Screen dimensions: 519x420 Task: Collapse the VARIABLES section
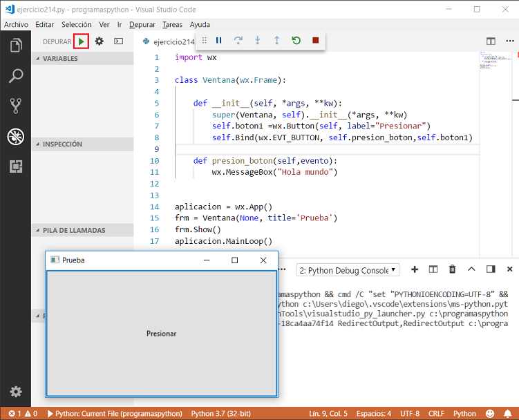tap(83, 58)
